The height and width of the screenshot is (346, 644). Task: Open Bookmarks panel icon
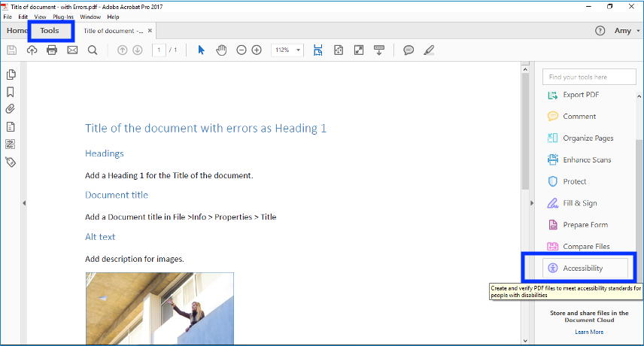[x=11, y=92]
